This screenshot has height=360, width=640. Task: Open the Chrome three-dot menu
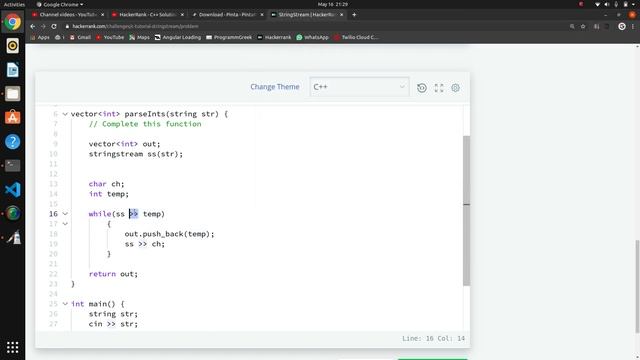coord(633,26)
